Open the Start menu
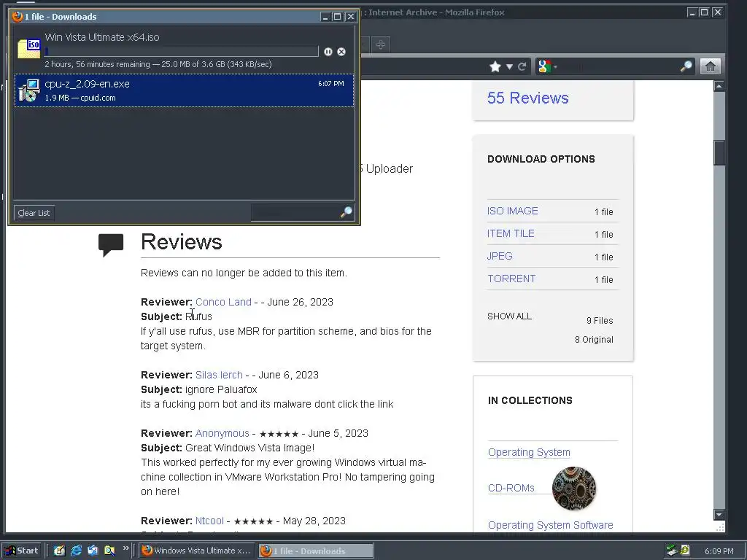Screen dimensions: 747x560 pos(22,551)
